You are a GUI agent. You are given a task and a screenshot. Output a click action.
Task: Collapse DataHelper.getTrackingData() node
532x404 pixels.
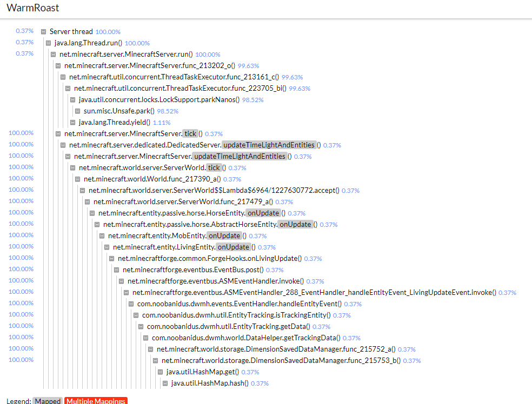click(x=145, y=338)
